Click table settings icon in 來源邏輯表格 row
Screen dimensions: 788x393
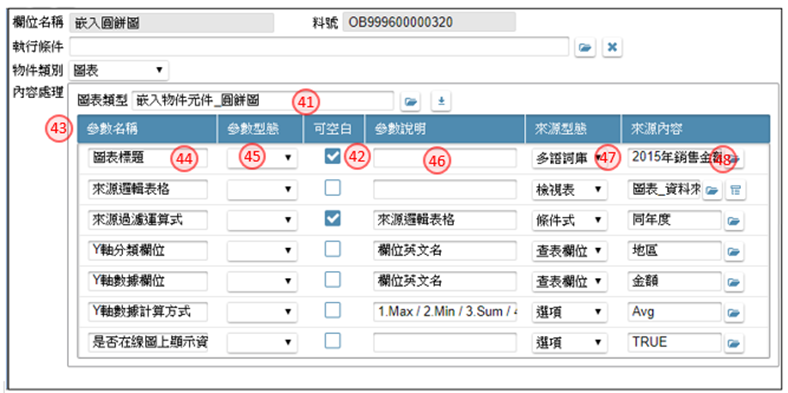click(x=736, y=190)
